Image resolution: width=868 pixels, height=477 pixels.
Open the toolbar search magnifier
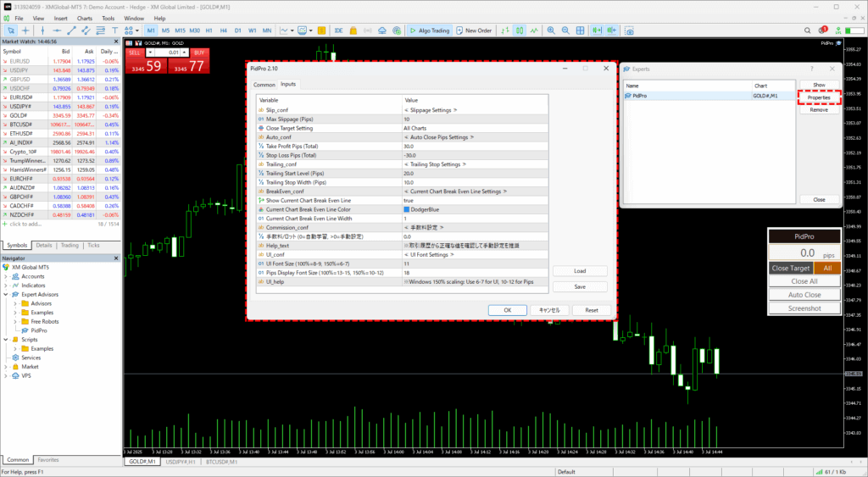tap(807, 31)
